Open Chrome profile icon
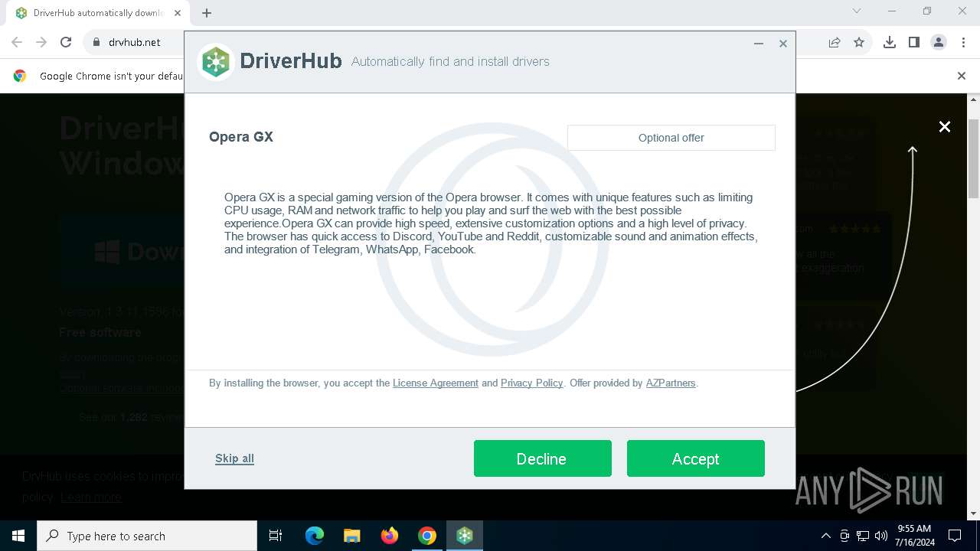Screen dimensions: 980x551 tap(939, 42)
